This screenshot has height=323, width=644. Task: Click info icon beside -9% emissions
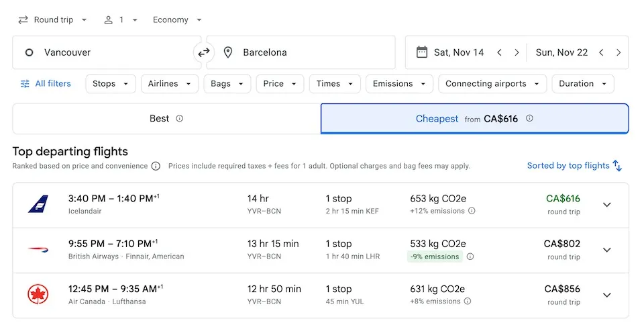pos(470,257)
